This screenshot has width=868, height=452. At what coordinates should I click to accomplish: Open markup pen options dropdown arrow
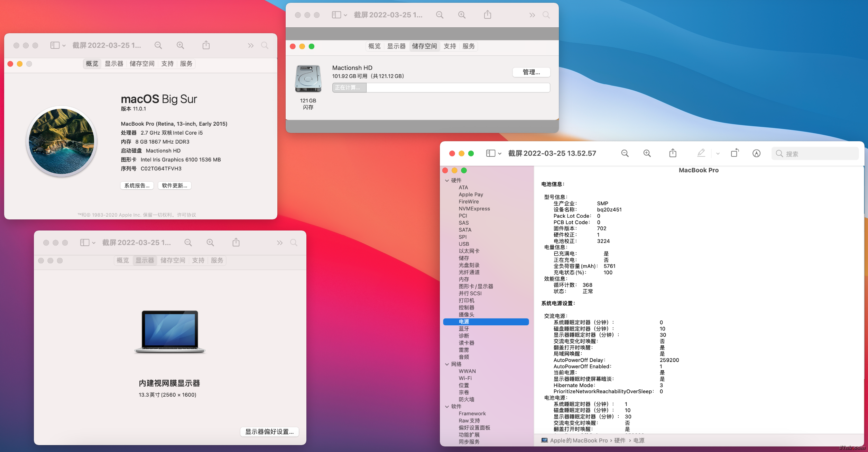[718, 154]
